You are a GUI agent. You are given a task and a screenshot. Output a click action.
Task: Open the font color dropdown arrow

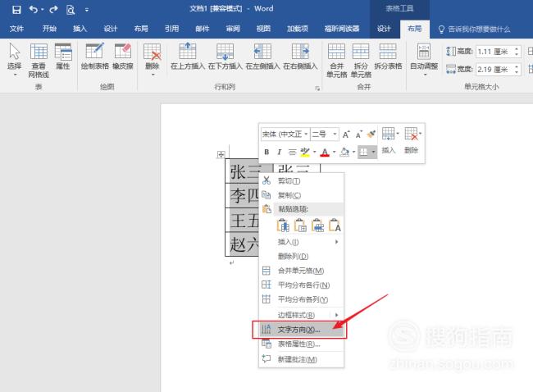click(335, 152)
